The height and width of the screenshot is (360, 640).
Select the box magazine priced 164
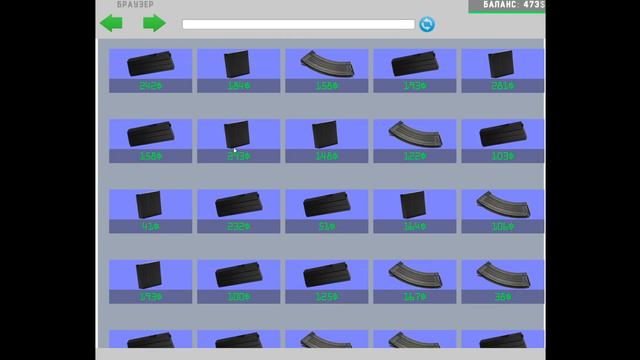(415, 211)
